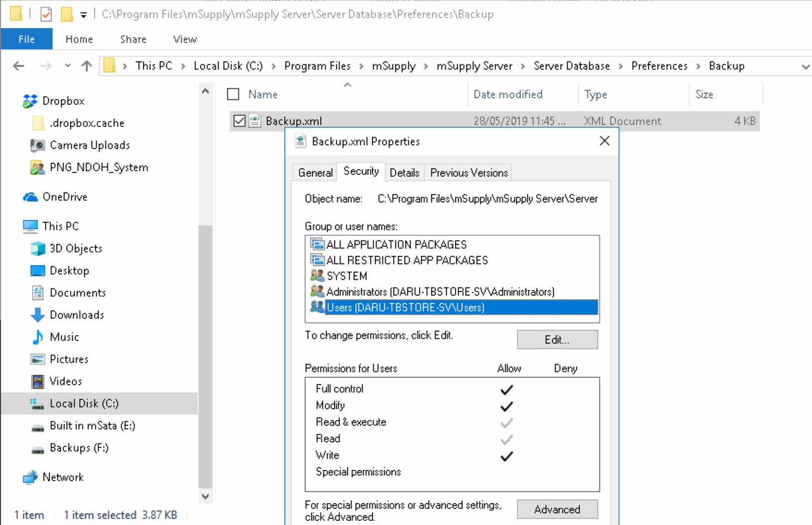Open the Previous Versions tab

click(x=469, y=173)
